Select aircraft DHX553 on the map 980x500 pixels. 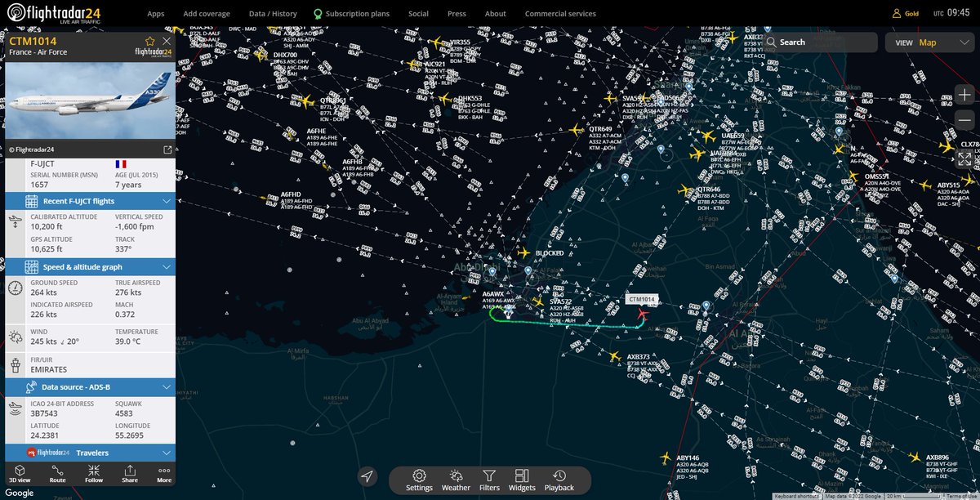[446, 100]
